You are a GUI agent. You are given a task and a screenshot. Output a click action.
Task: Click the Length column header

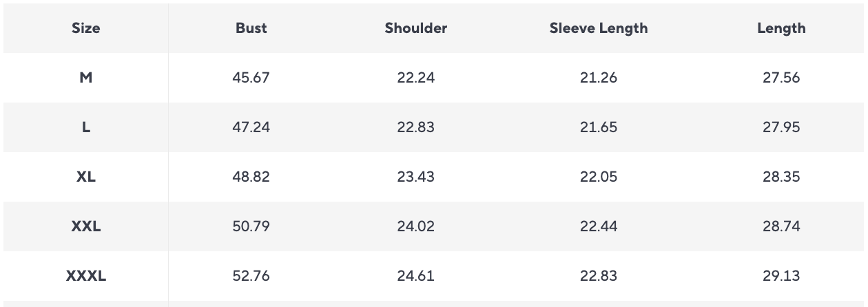(x=781, y=28)
